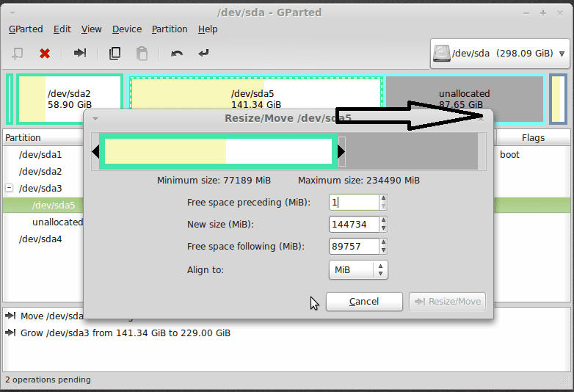Click the left resize handle arrow of partition bar
Screen dimensions: 574x392
pos(95,151)
